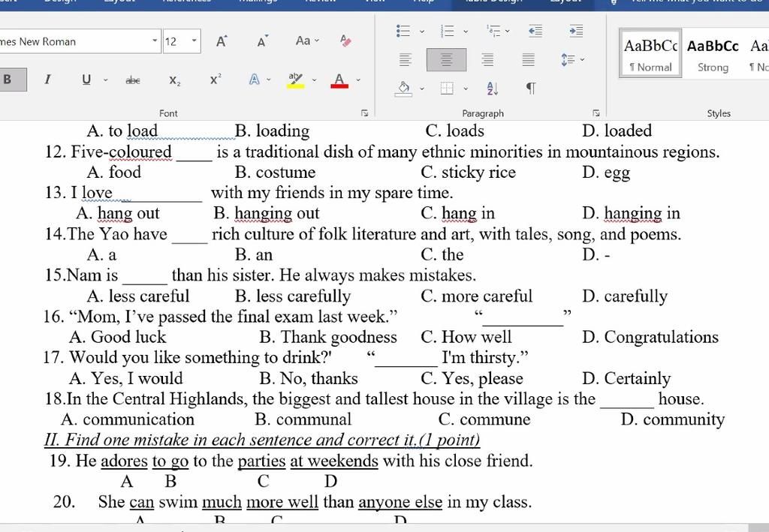Screen dimensions: 769x532
Task: Expand the font name dropdown
Action: (x=155, y=41)
